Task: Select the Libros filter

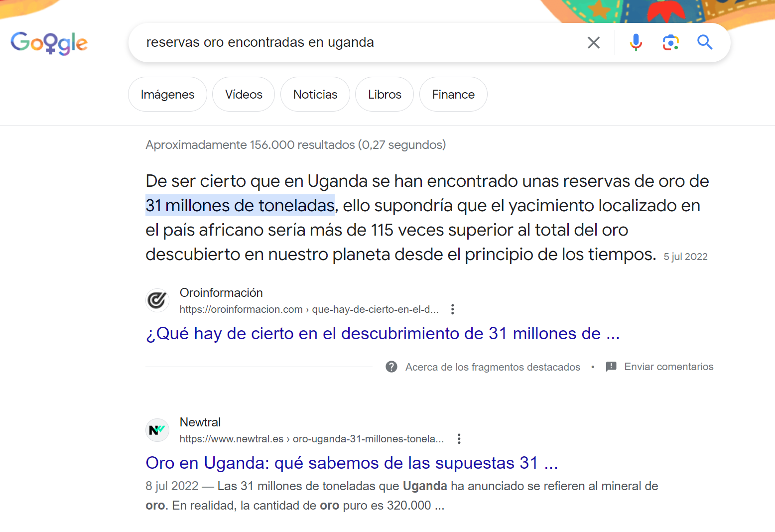Action: (x=385, y=95)
